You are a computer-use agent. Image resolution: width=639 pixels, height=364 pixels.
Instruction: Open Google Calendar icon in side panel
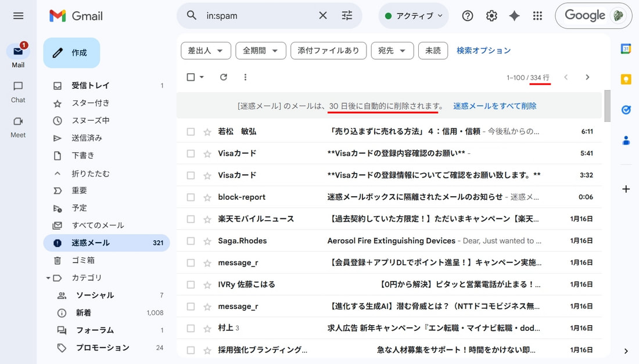pyautogui.click(x=626, y=49)
